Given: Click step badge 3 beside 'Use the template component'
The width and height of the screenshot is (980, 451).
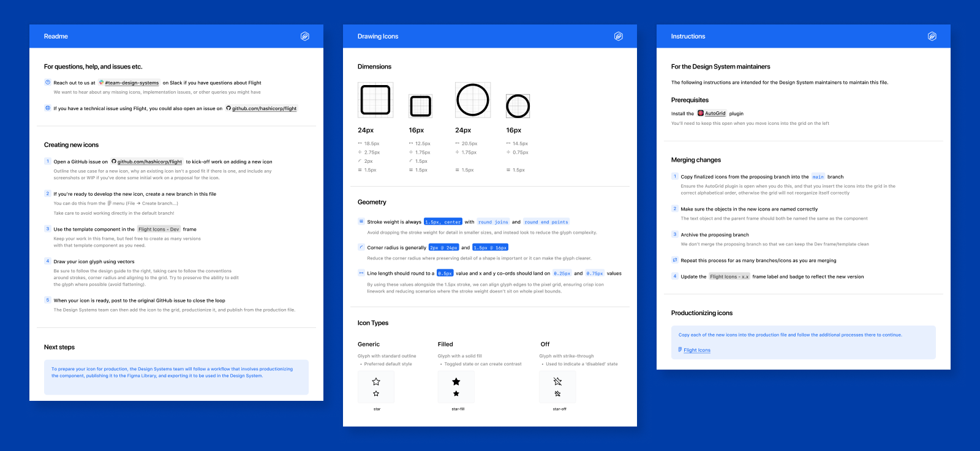Looking at the screenshot, I should pyautogui.click(x=48, y=229).
